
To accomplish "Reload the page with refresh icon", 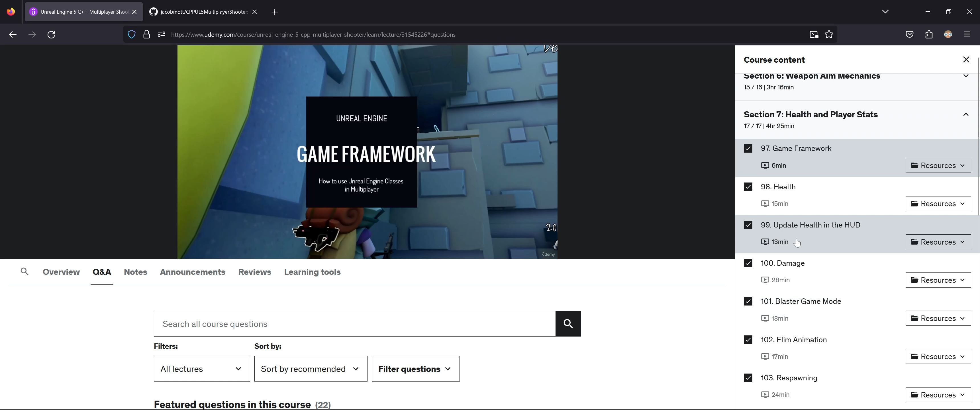I will (51, 35).
